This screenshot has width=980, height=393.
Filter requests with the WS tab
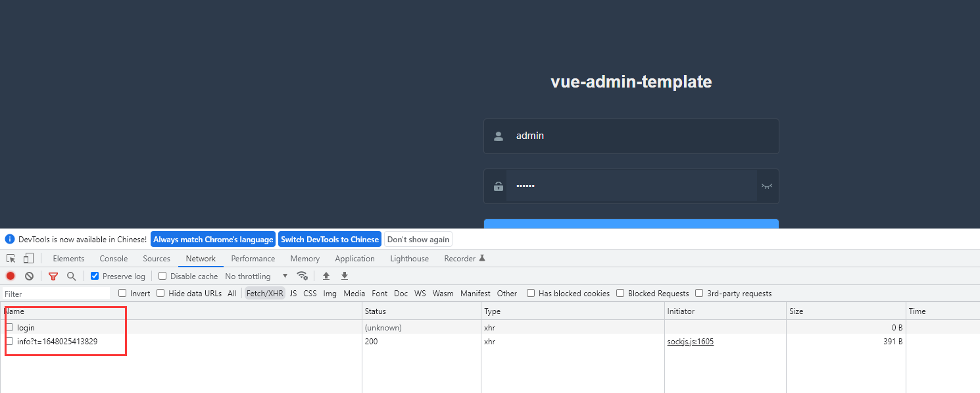[420, 293]
